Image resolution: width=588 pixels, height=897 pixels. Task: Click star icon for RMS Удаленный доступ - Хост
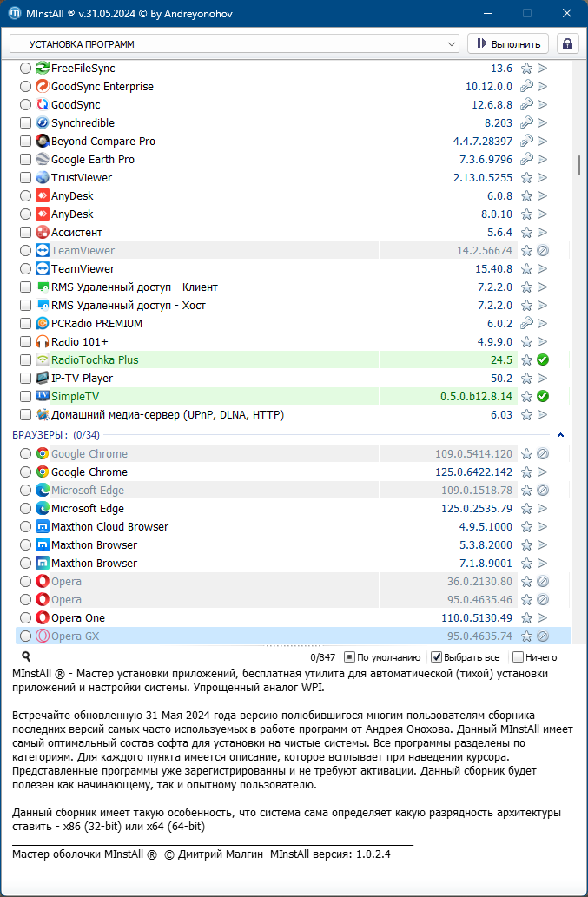point(527,306)
